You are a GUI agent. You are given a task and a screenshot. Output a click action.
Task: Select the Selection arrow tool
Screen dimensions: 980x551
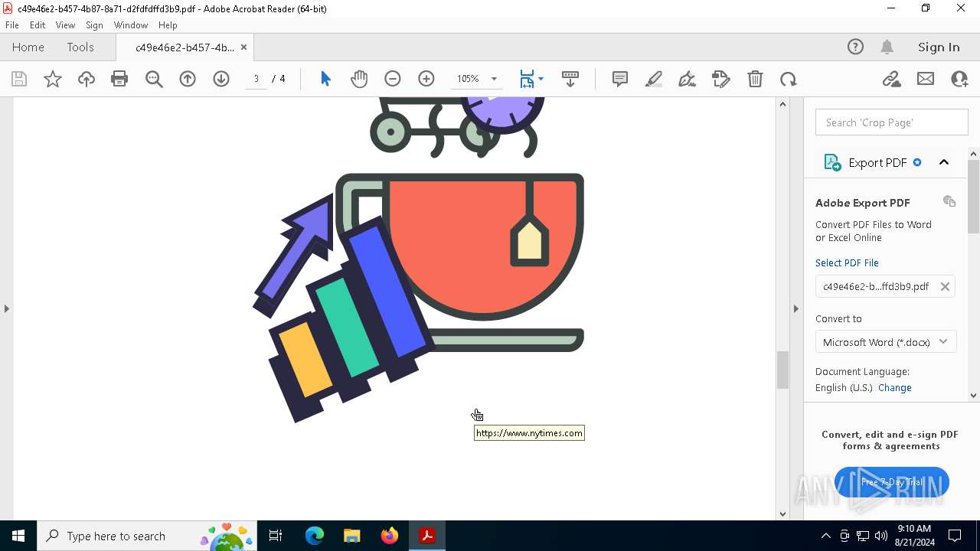point(325,79)
